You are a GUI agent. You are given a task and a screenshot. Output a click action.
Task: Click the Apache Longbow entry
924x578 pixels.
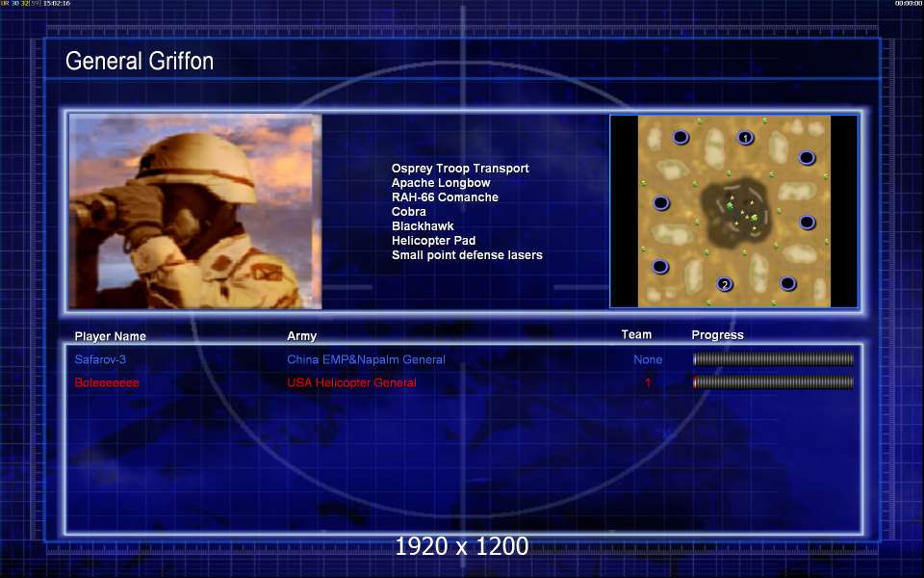pos(441,183)
